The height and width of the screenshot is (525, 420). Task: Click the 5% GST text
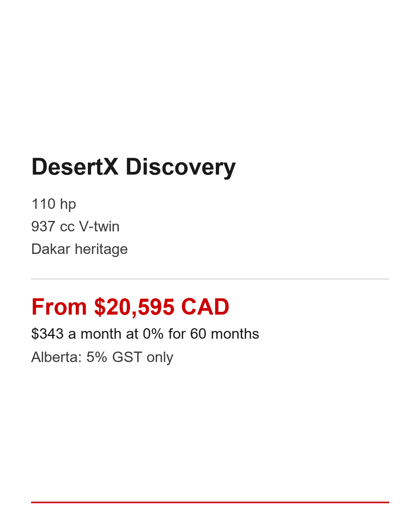114,357
